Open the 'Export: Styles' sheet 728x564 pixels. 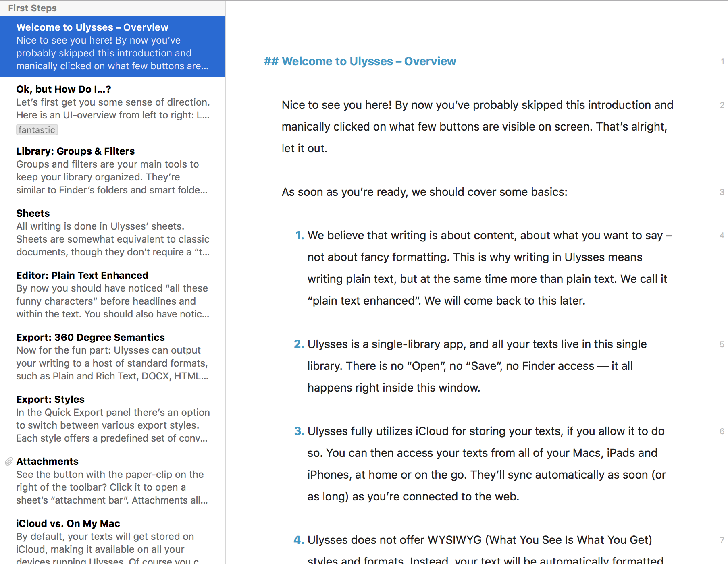(112, 419)
